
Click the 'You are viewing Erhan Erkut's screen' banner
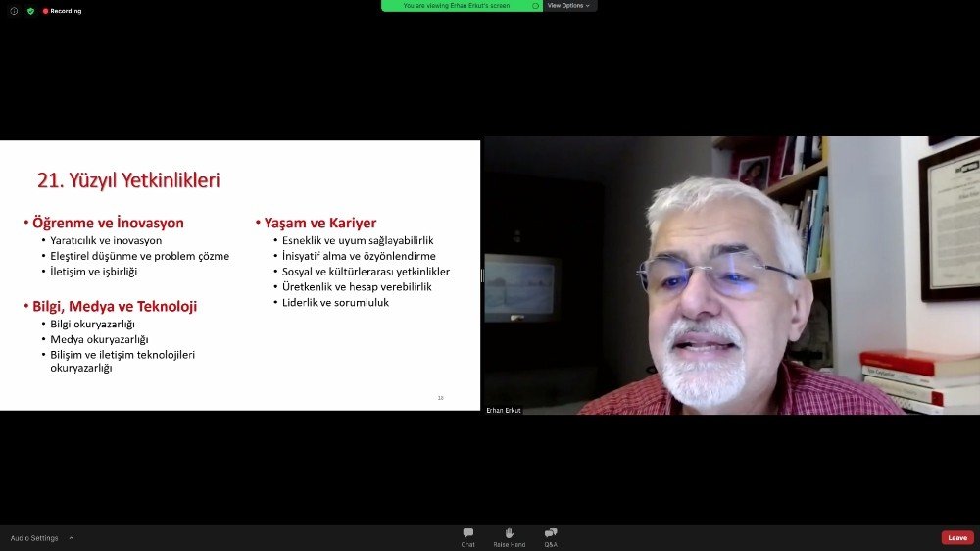456,5
